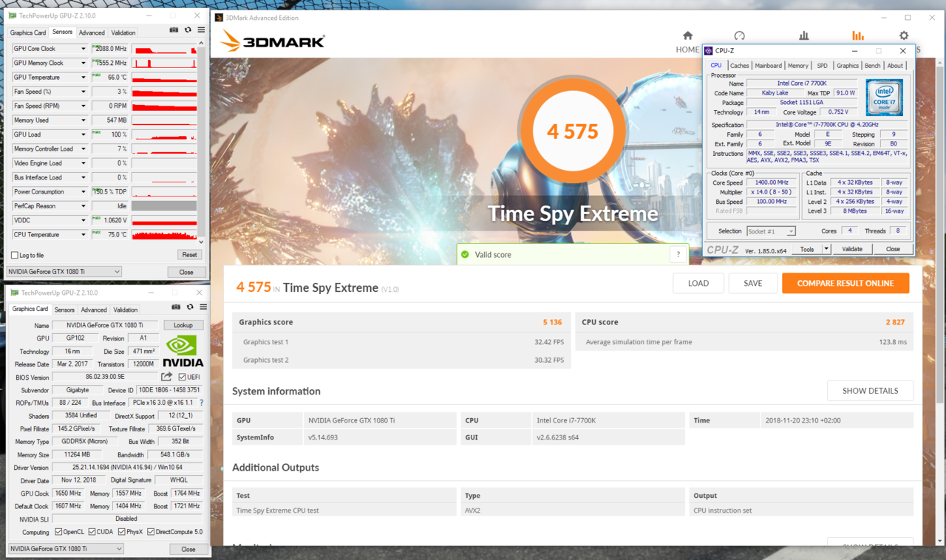Click the Validate button in CPU-Z
This screenshot has width=946, height=560.
pyautogui.click(x=852, y=249)
